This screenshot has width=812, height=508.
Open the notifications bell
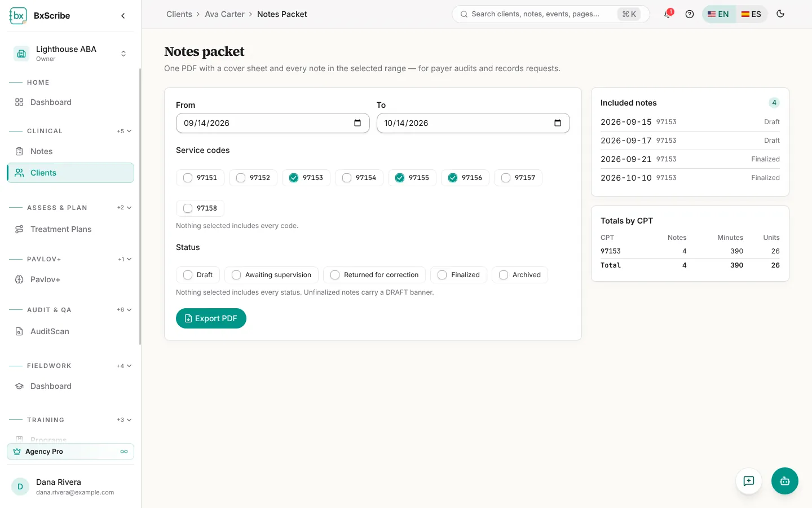(x=668, y=14)
